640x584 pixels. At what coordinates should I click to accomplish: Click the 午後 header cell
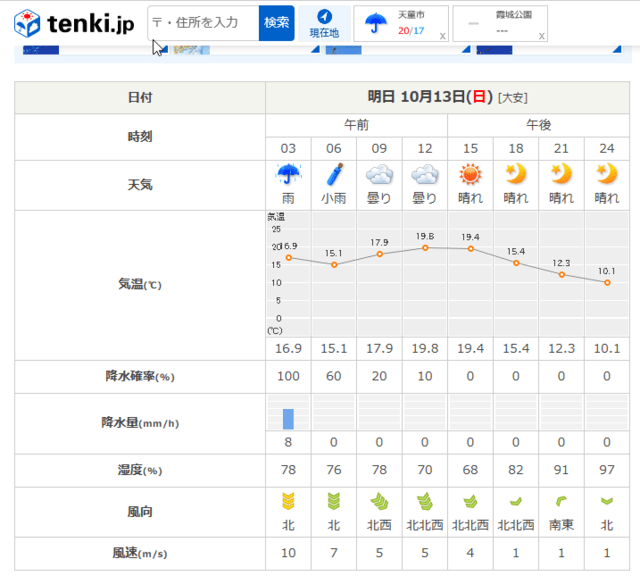(538, 125)
